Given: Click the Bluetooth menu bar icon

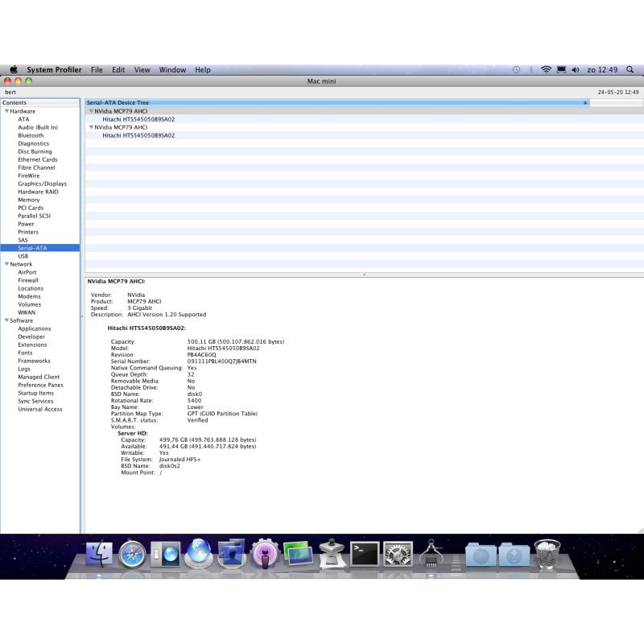Looking at the screenshot, I should pos(530,70).
